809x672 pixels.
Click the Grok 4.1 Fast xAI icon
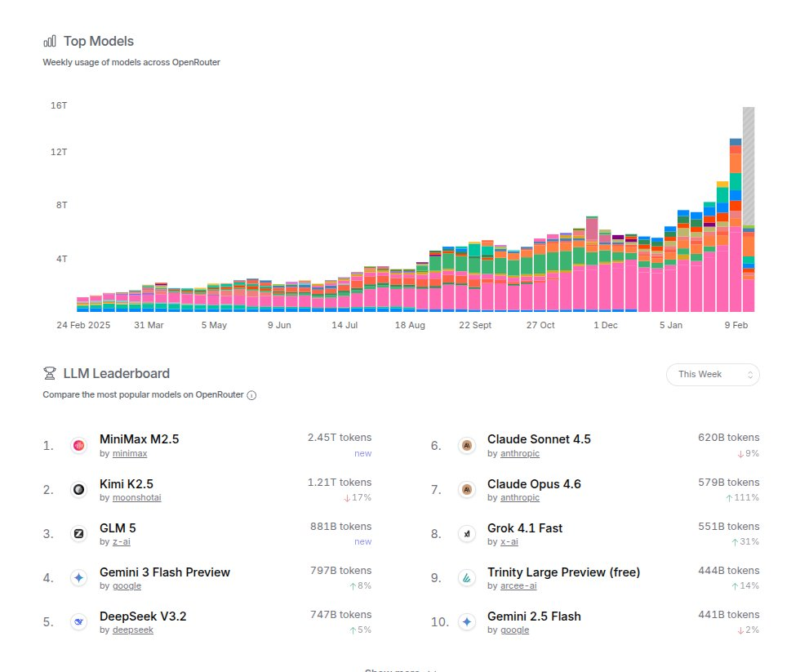click(466, 534)
